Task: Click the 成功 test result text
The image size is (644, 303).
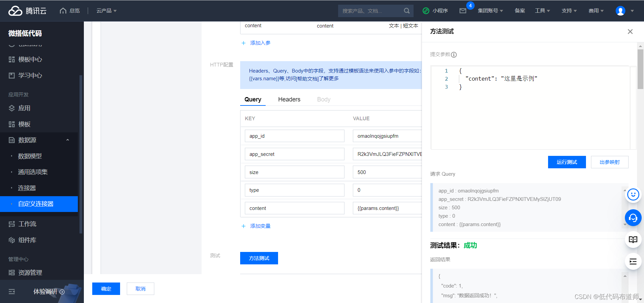Action: coord(470,246)
